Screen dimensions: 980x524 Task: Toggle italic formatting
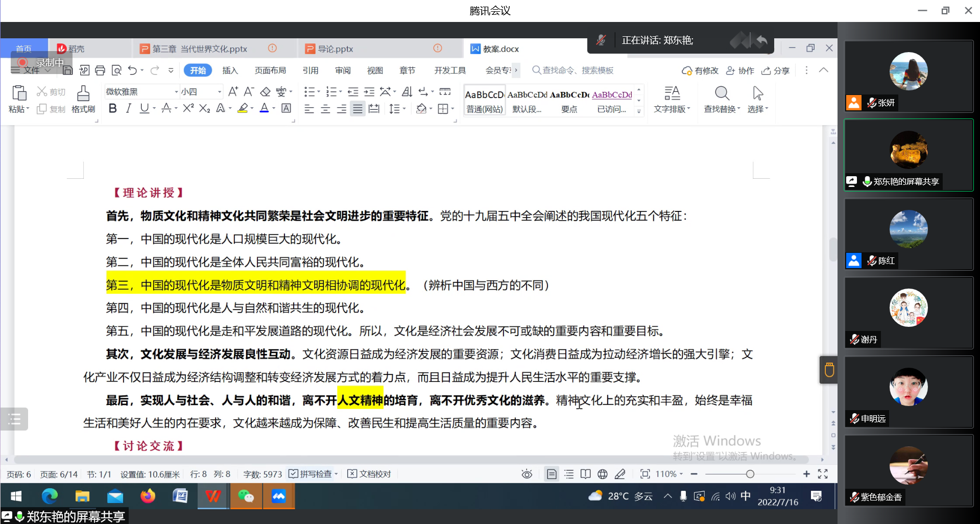point(128,108)
